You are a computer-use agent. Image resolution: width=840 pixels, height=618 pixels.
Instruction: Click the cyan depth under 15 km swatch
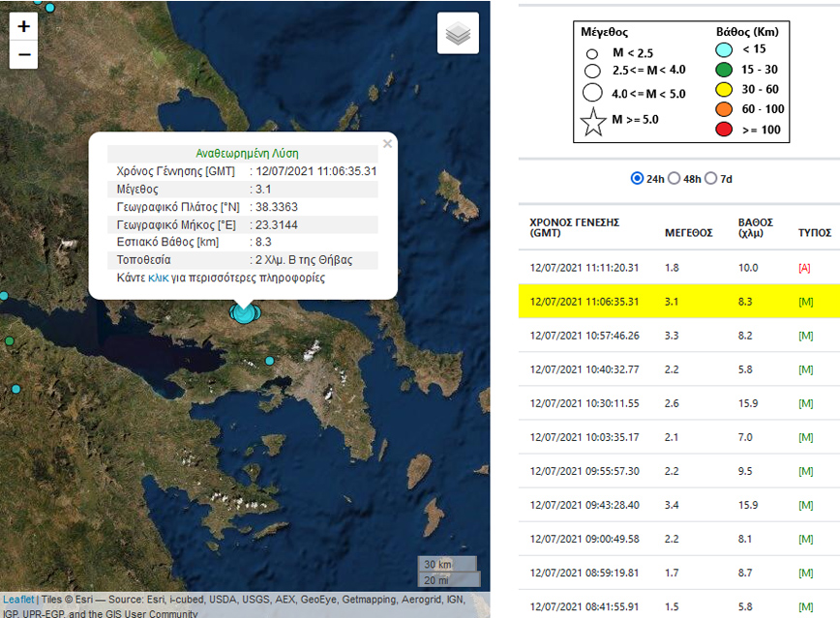[722, 49]
